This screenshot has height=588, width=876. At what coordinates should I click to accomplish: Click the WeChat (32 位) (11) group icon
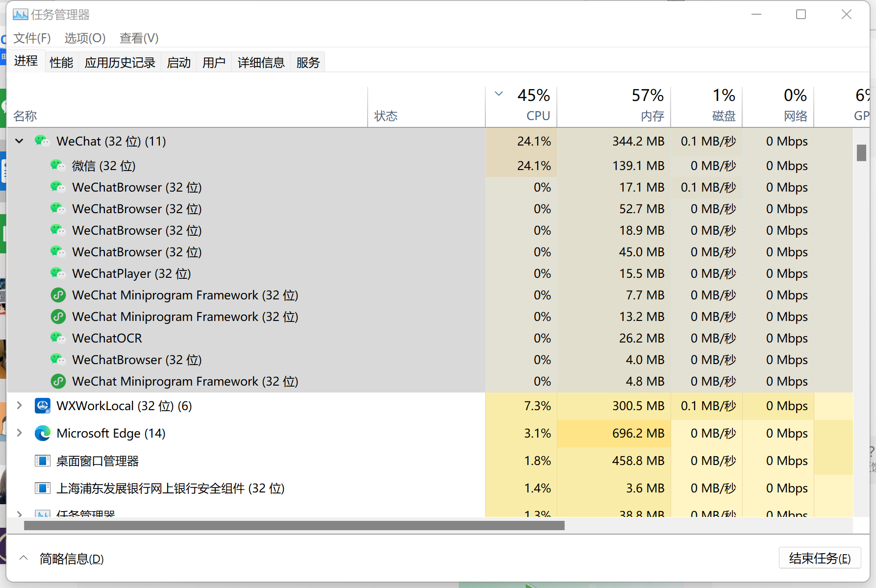pyautogui.click(x=43, y=141)
